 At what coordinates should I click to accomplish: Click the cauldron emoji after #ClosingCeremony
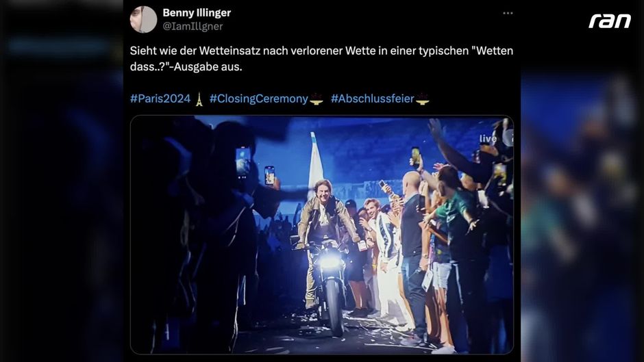click(317, 99)
